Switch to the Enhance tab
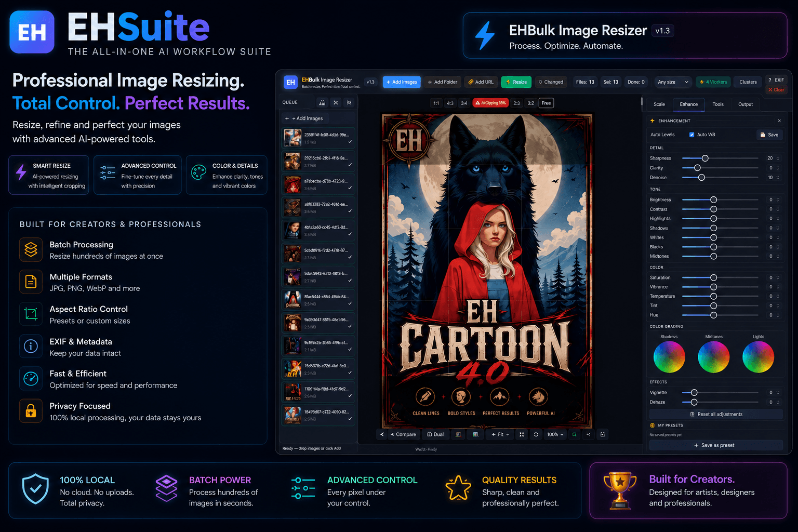 coord(689,104)
